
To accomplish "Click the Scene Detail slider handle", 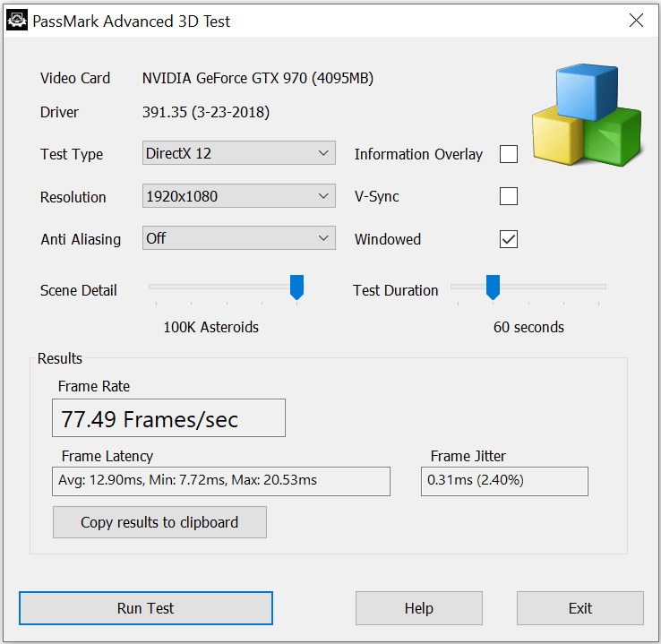I will (x=296, y=287).
